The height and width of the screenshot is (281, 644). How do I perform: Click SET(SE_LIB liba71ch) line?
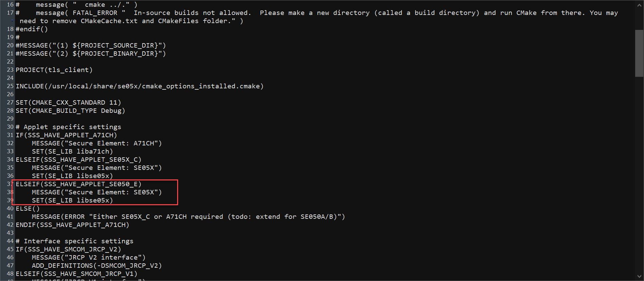coord(72,152)
